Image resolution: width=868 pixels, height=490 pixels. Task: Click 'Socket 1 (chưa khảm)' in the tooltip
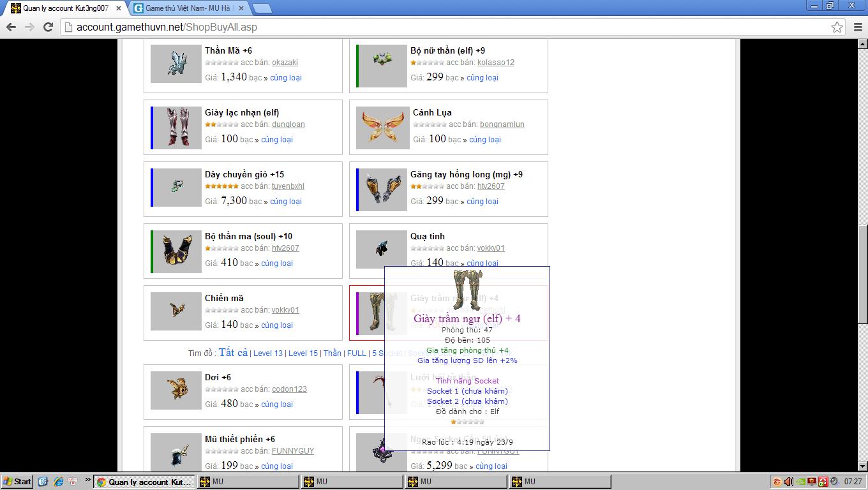click(467, 391)
